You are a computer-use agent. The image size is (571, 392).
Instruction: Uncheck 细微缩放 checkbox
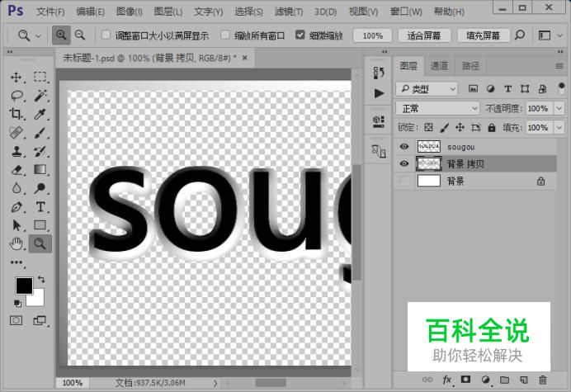tap(300, 35)
